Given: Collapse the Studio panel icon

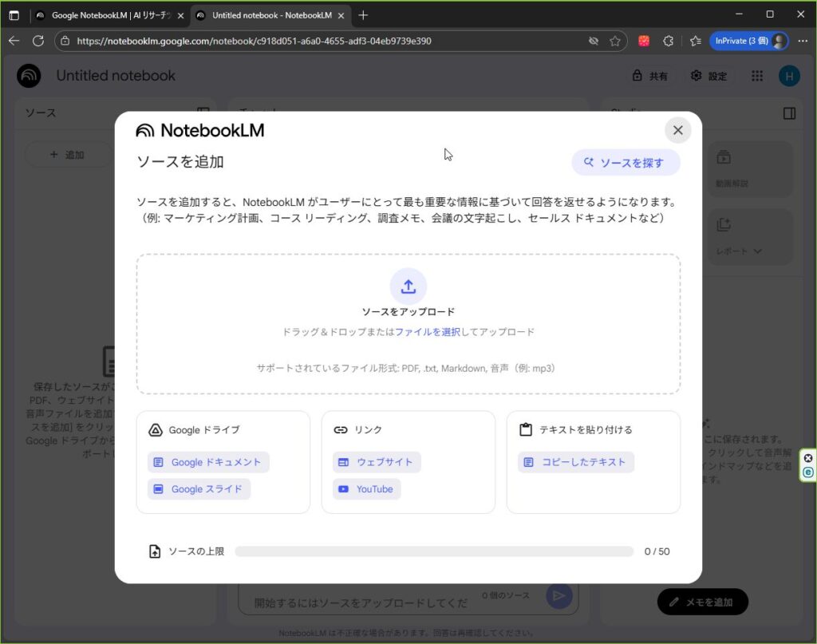Looking at the screenshot, I should (789, 113).
